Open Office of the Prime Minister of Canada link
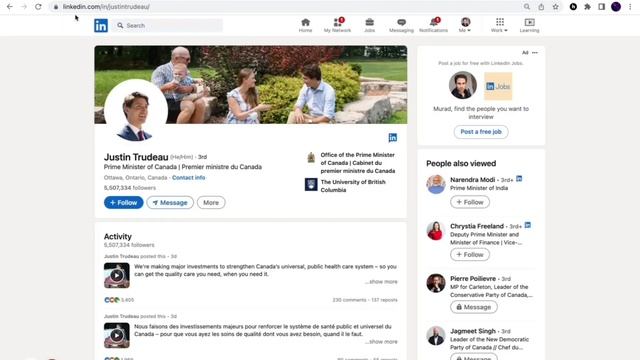This screenshot has height=360, width=640. point(358,163)
